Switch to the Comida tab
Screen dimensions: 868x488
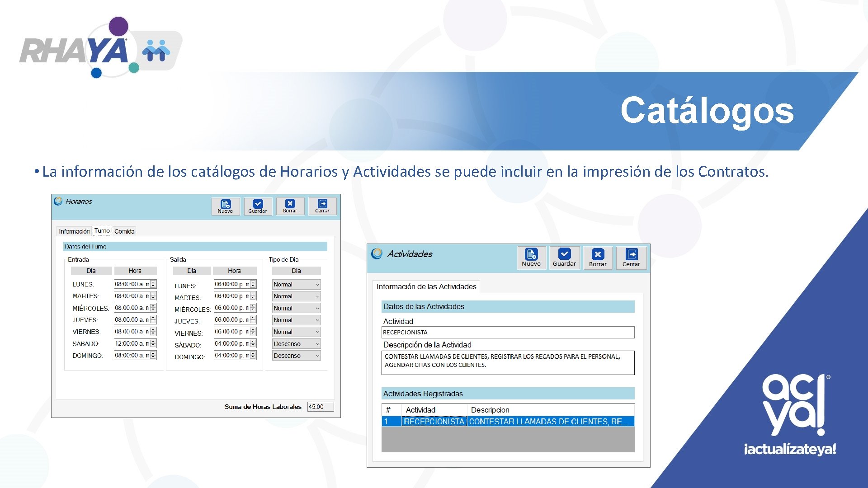click(x=124, y=231)
